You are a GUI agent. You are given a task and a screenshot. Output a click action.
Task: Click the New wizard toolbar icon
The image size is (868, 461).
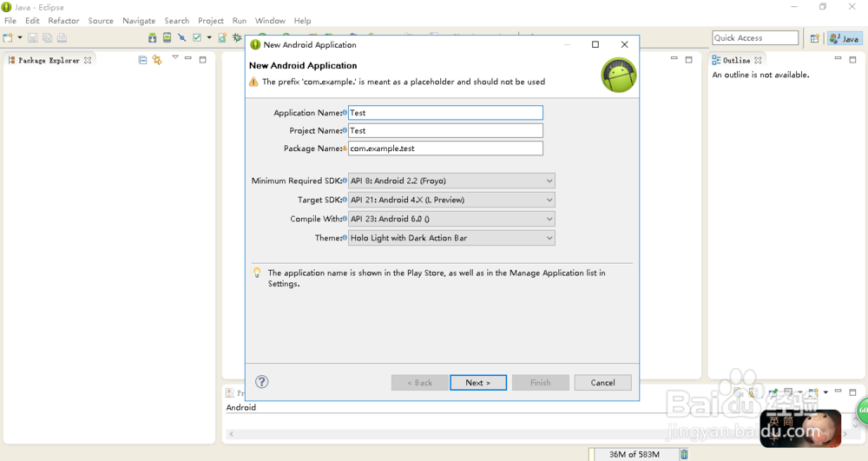coord(8,37)
